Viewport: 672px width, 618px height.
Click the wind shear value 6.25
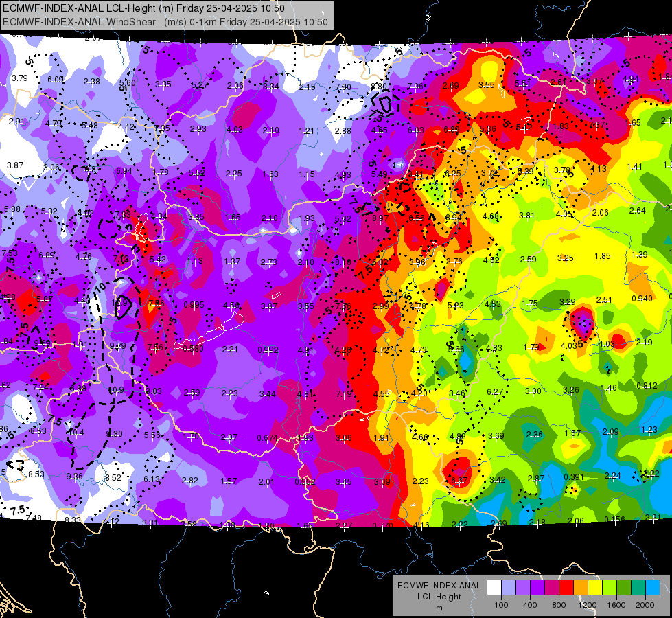(x=452, y=173)
